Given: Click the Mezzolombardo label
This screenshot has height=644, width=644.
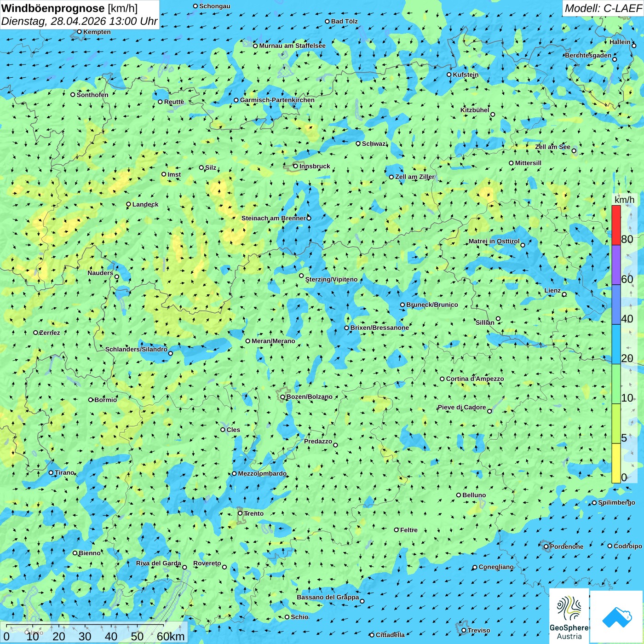Looking at the screenshot, I should (262, 473).
